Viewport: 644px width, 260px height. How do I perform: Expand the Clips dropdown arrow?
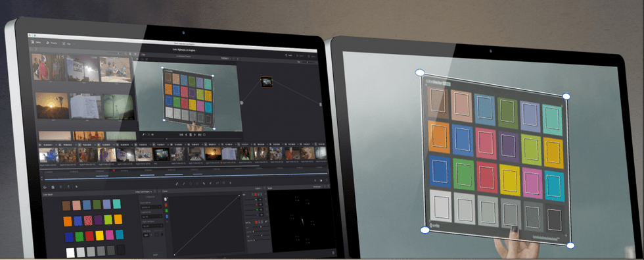[x=74, y=43]
